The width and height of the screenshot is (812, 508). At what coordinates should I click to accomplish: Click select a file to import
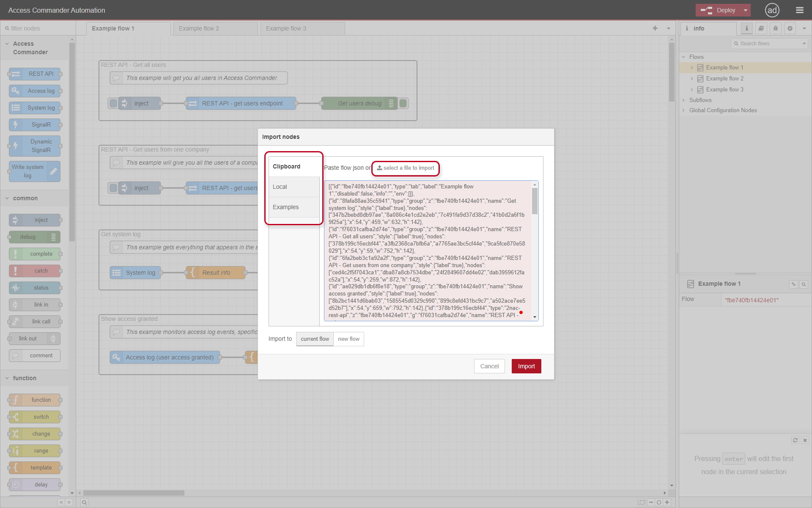coord(406,168)
